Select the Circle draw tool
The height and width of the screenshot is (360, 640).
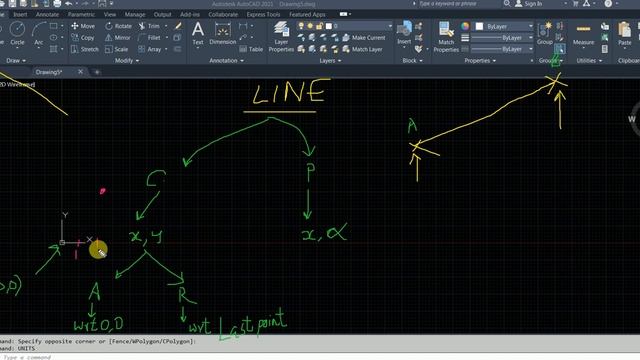[17, 33]
